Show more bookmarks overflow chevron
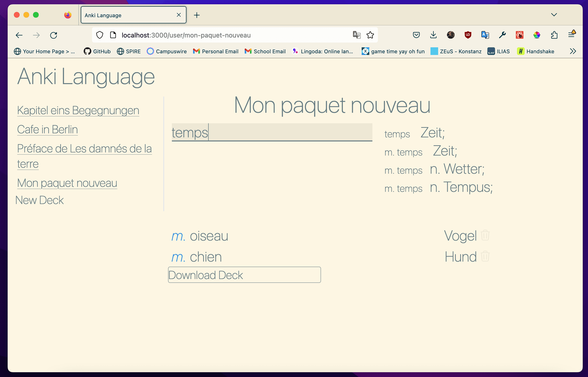This screenshot has width=588, height=377. tap(573, 51)
